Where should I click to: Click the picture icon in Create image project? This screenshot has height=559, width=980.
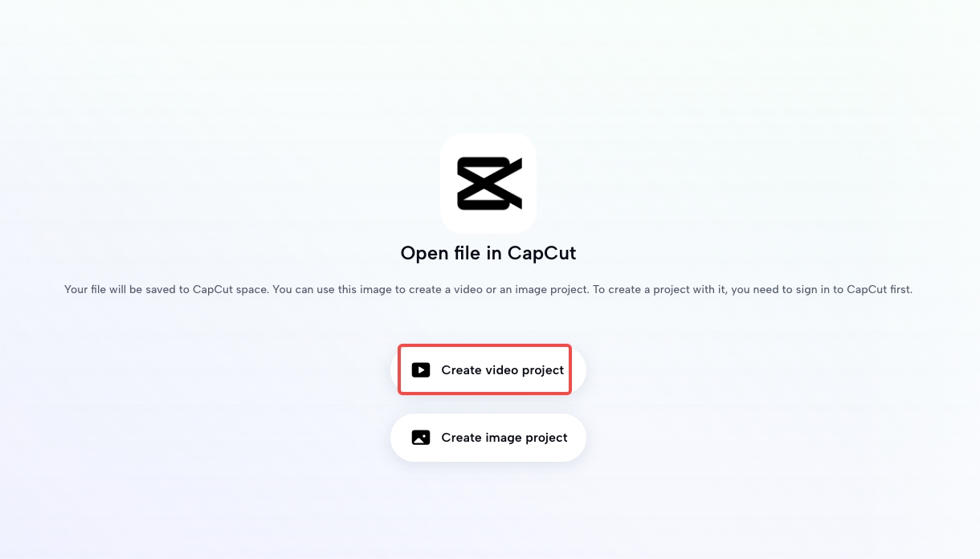[x=421, y=438]
